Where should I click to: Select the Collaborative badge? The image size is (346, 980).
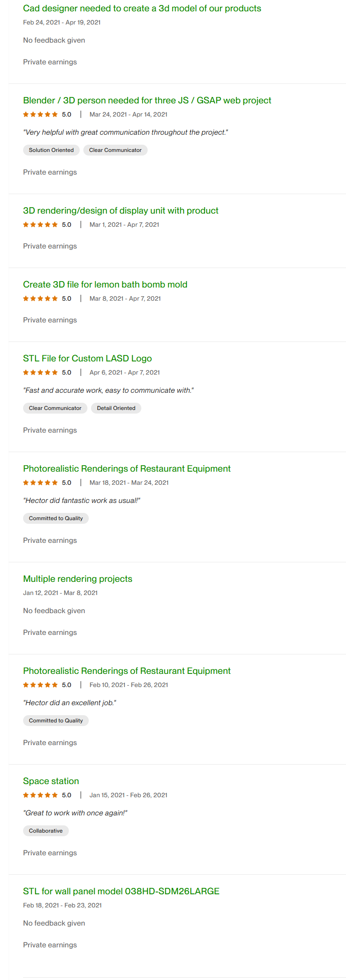[x=46, y=831]
